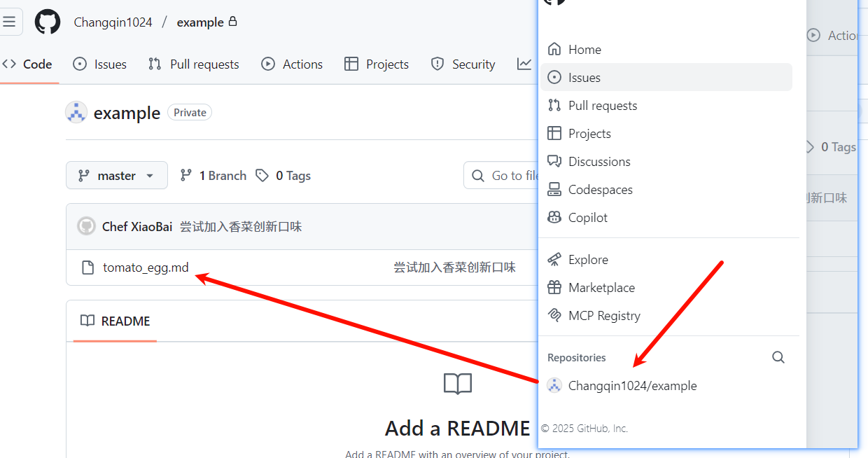The image size is (868, 458).
Task: Click the Codespaces monitor icon
Action: pos(554,189)
